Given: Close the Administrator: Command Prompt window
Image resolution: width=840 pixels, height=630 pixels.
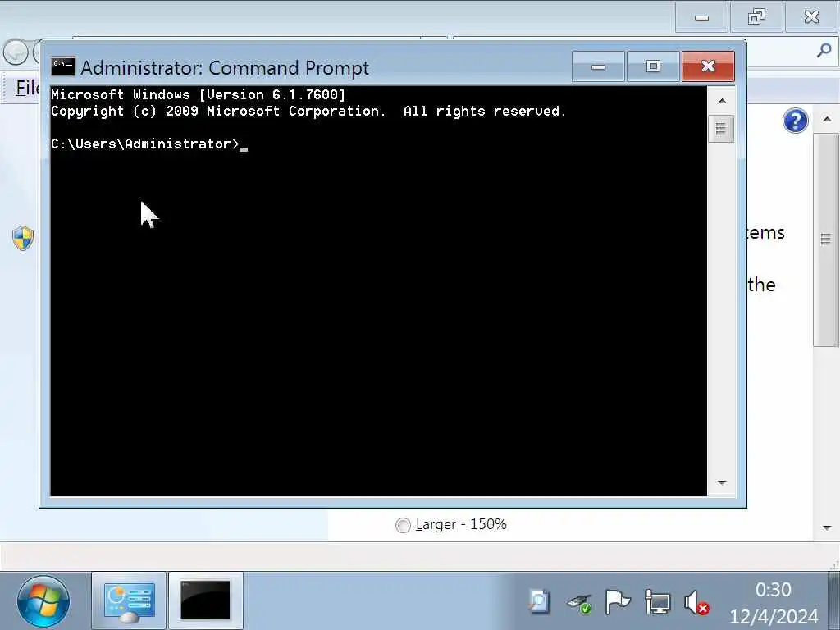Looking at the screenshot, I should click(x=708, y=66).
